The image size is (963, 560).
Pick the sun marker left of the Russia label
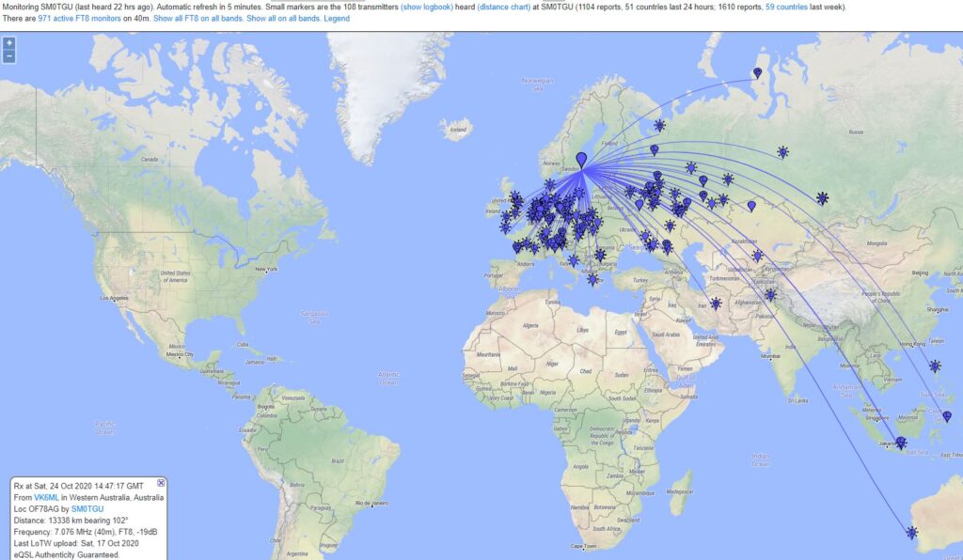(782, 152)
